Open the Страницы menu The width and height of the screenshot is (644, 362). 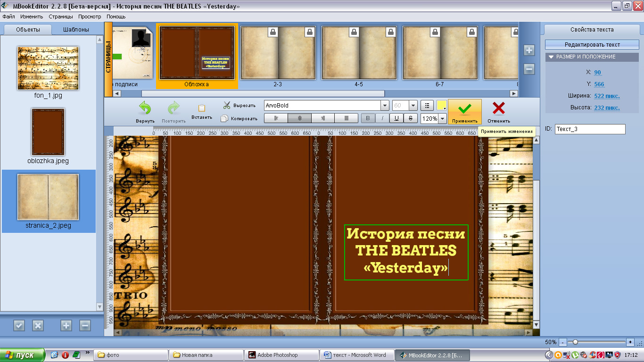61,16
